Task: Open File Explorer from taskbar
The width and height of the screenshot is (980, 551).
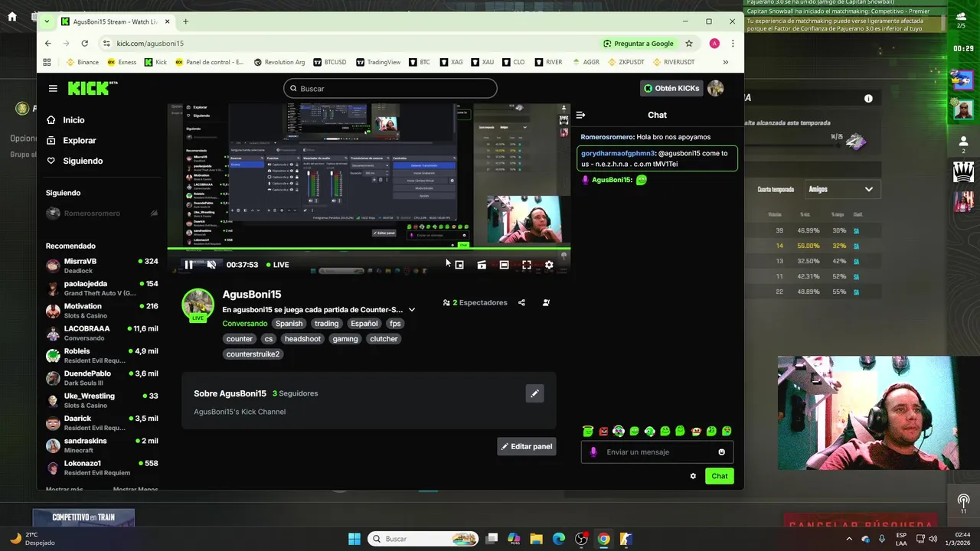Action: click(x=536, y=539)
